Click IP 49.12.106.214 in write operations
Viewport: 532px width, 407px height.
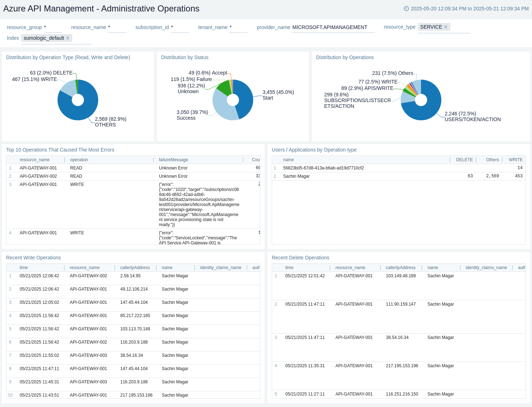pyautogui.click(x=134, y=289)
